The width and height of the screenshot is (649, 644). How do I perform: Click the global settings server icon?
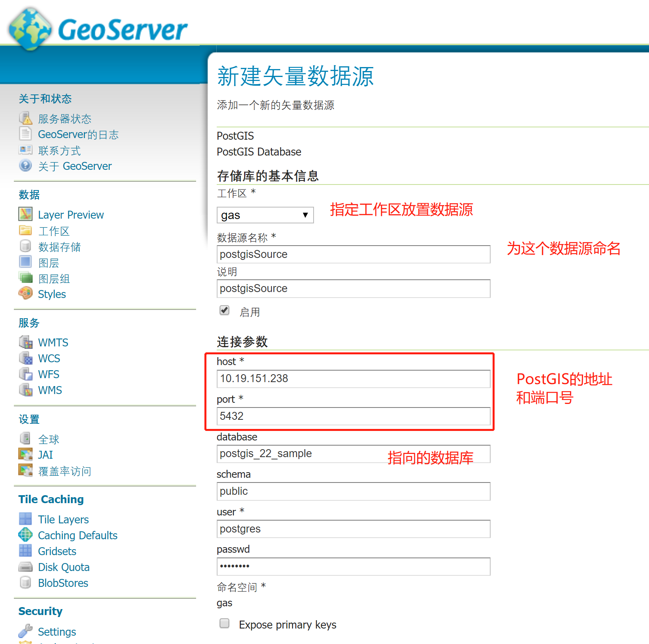25,438
